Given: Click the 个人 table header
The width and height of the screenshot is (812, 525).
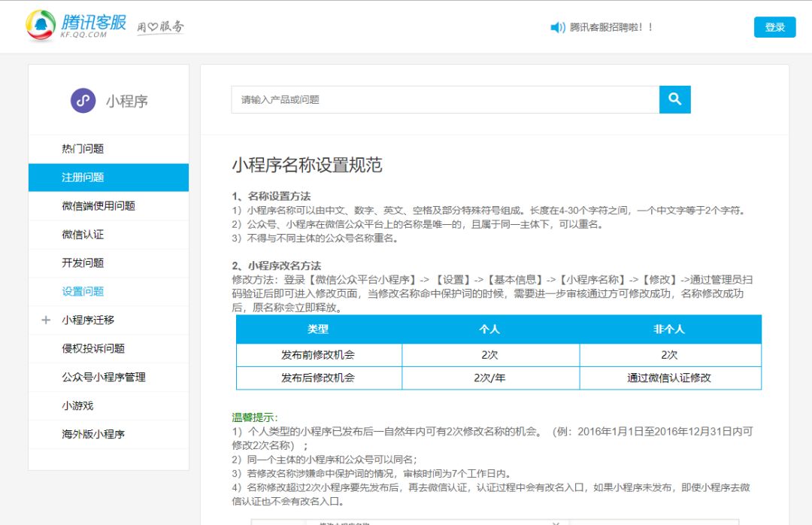Looking at the screenshot, I should click(490, 329).
